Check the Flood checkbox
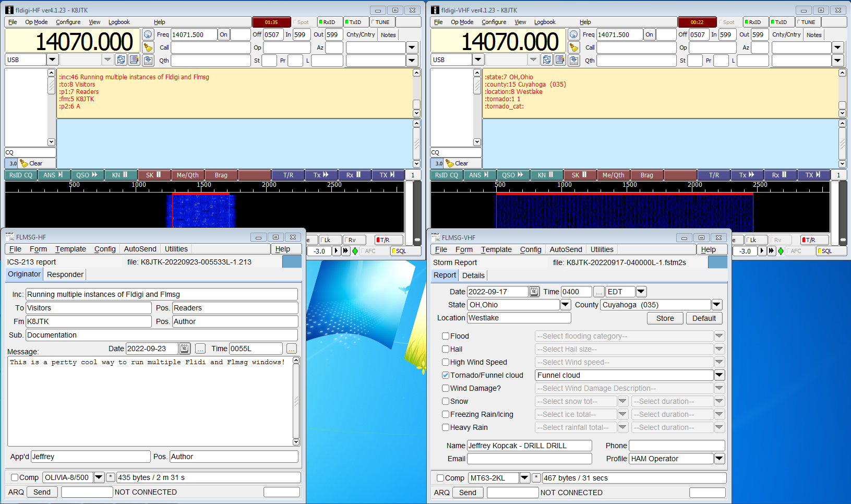 click(x=446, y=336)
